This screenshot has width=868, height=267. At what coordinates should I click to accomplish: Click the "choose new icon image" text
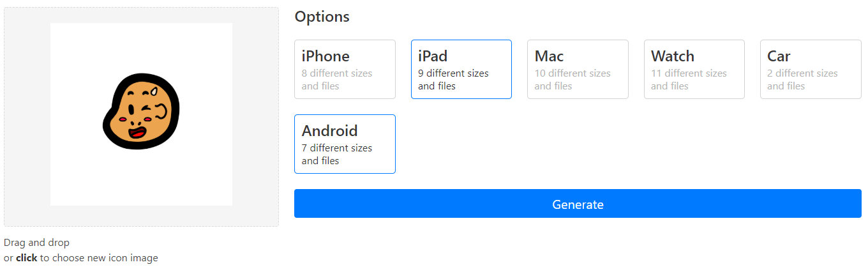(x=105, y=258)
